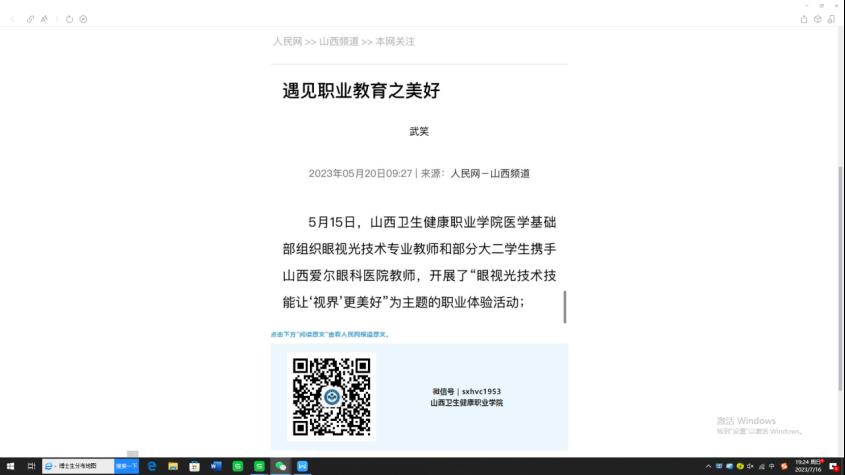Click the rightmost icon in top toolbar
This screenshot has width=845, height=475.
[831, 19]
